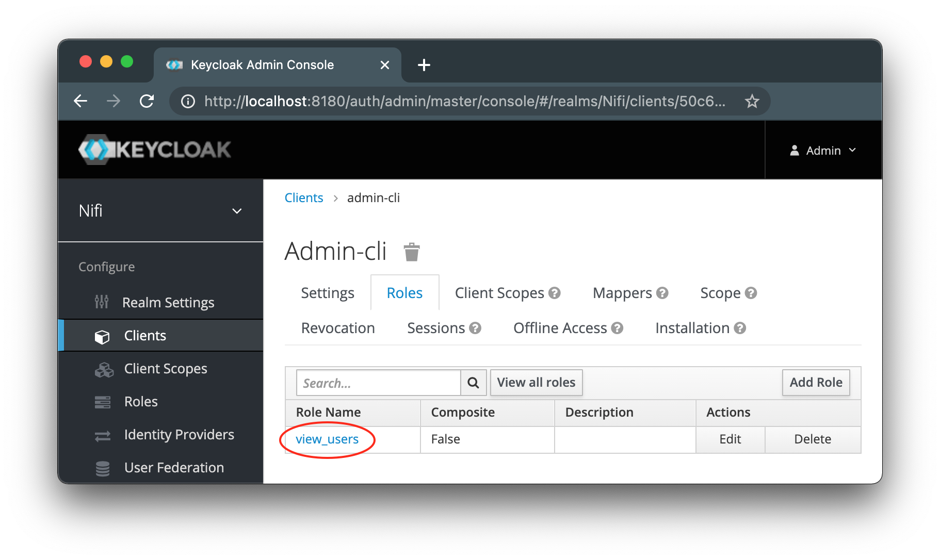Click Clients breadcrumb link
Image resolution: width=940 pixels, height=560 pixels.
304,198
